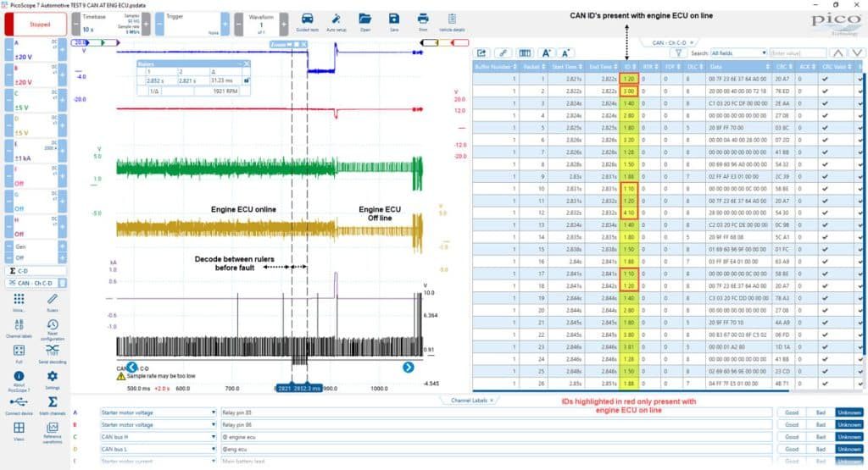Mark channel A waveform as Bad
Image resolution: width=868 pixels, height=470 pixels.
tap(821, 412)
